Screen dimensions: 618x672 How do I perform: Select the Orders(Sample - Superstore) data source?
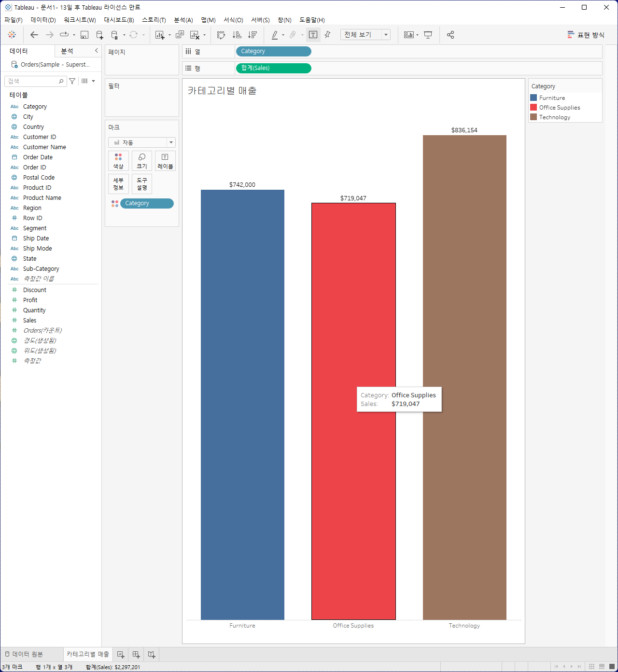point(51,65)
